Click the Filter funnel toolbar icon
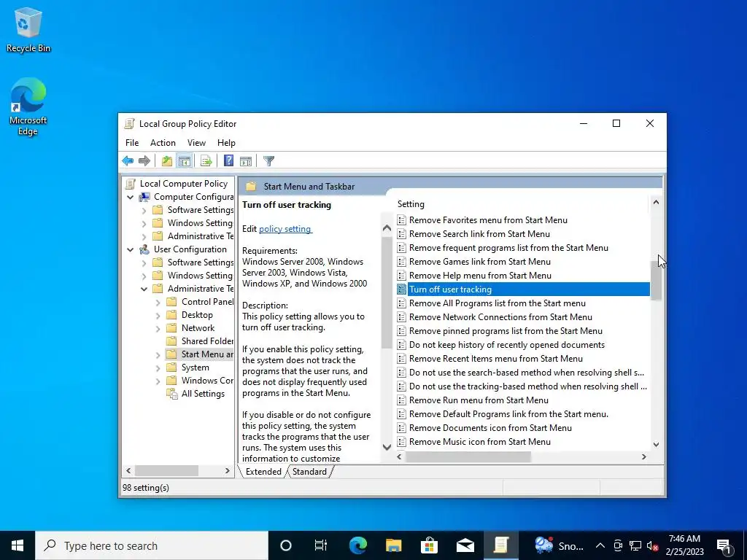Screen dimensions: 747x560 coord(268,161)
